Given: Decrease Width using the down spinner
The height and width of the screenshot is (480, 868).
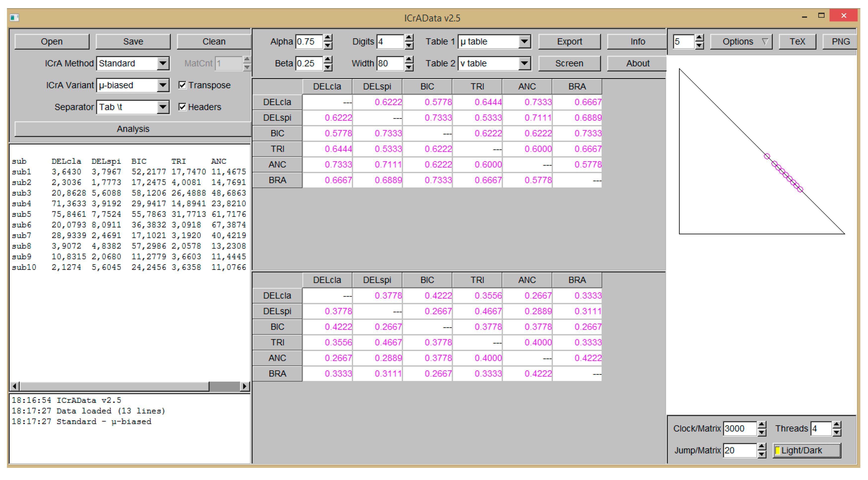Looking at the screenshot, I should [409, 67].
